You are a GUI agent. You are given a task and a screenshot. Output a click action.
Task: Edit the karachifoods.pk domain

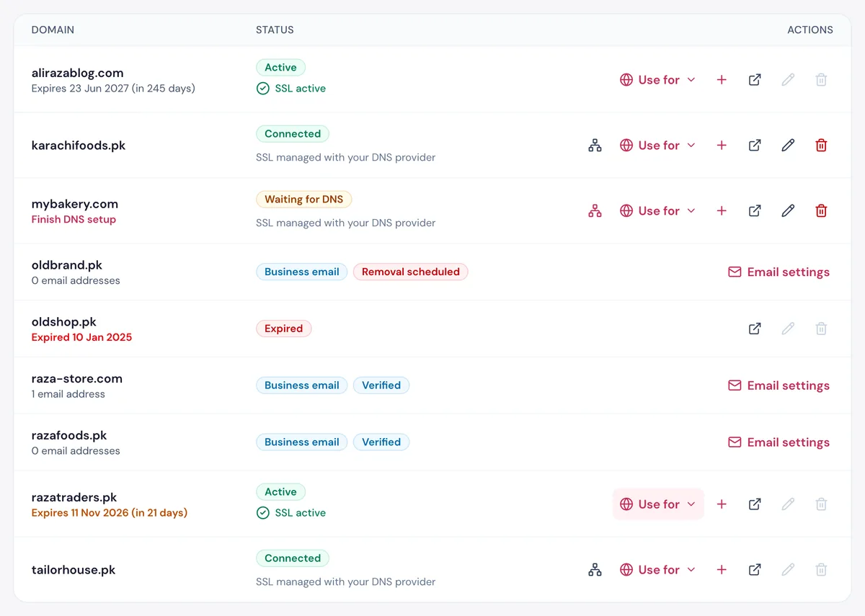788,146
